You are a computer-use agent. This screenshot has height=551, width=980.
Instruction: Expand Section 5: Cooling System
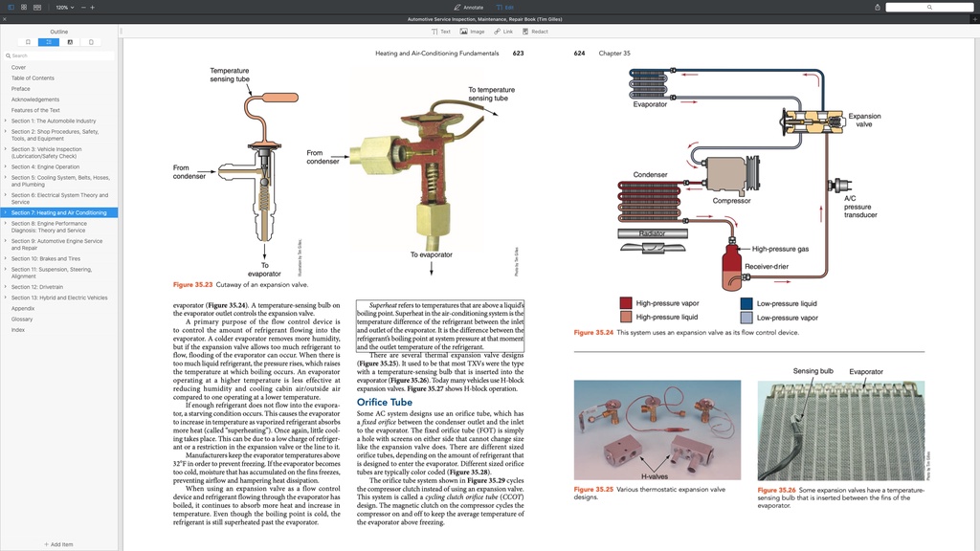[6, 177]
